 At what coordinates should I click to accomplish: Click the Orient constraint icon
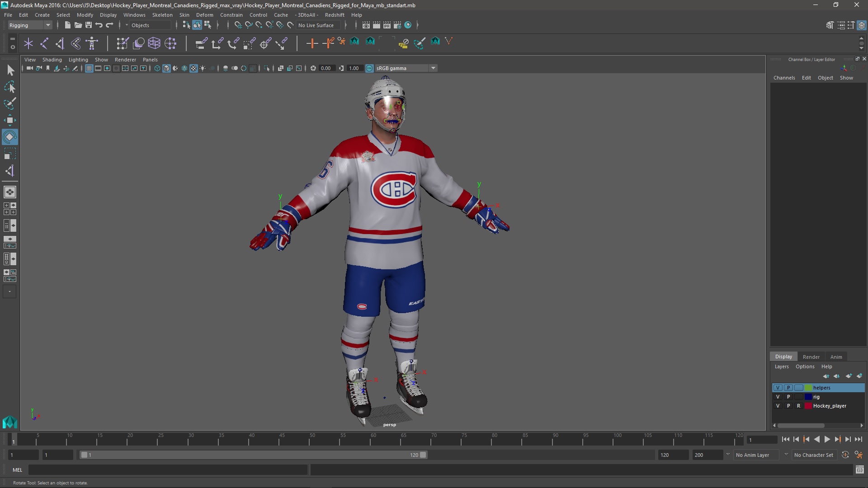(233, 43)
